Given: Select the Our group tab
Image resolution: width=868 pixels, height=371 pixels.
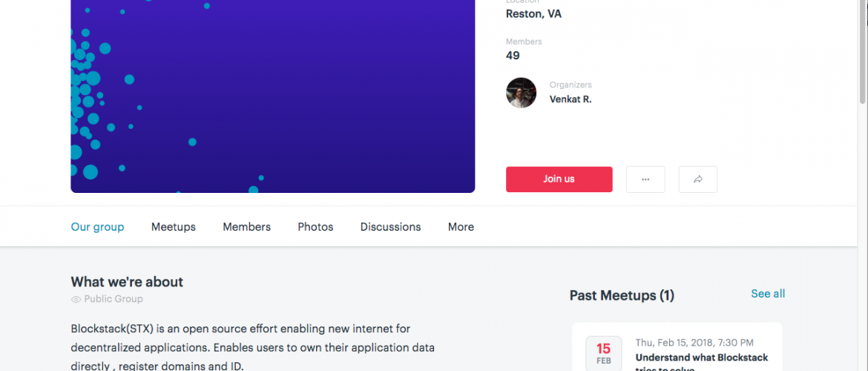Looking at the screenshot, I should click(x=97, y=227).
